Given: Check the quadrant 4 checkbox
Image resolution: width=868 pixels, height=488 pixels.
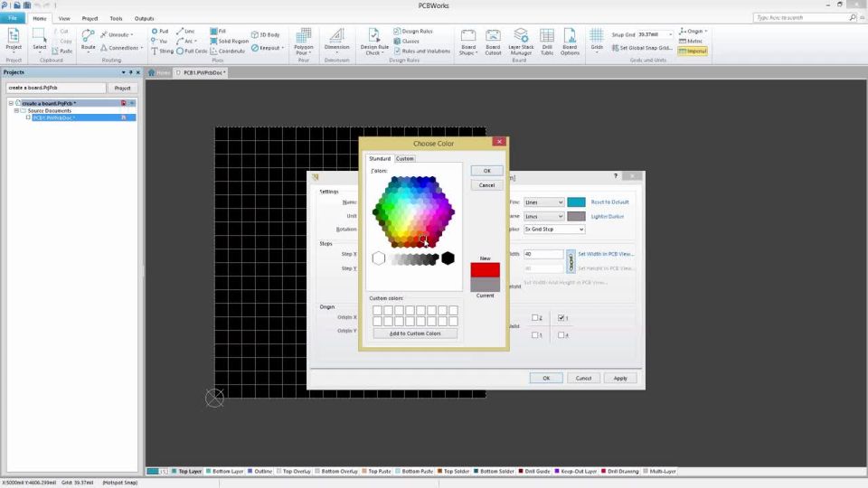Looking at the screenshot, I should tap(561, 334).
